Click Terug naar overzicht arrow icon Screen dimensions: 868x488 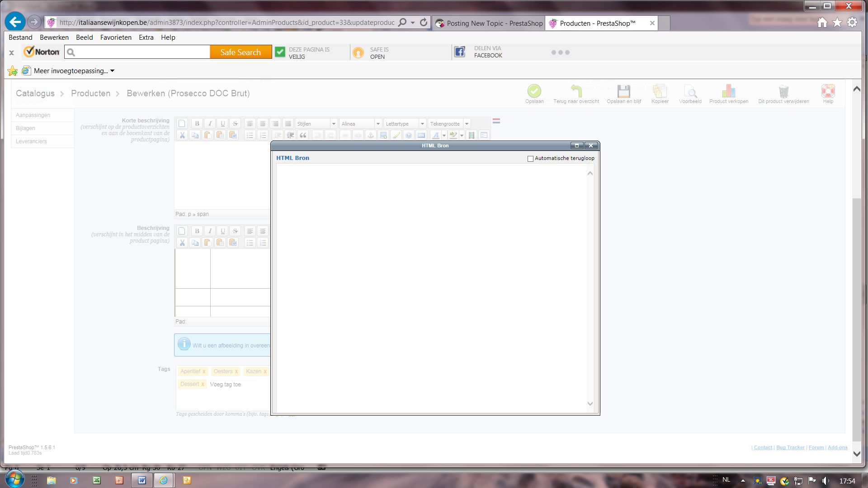(x=576, y=92)
